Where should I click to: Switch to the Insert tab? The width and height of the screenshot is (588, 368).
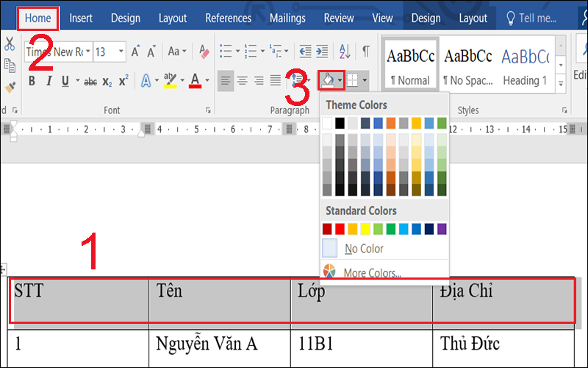[x=81, y=18]
